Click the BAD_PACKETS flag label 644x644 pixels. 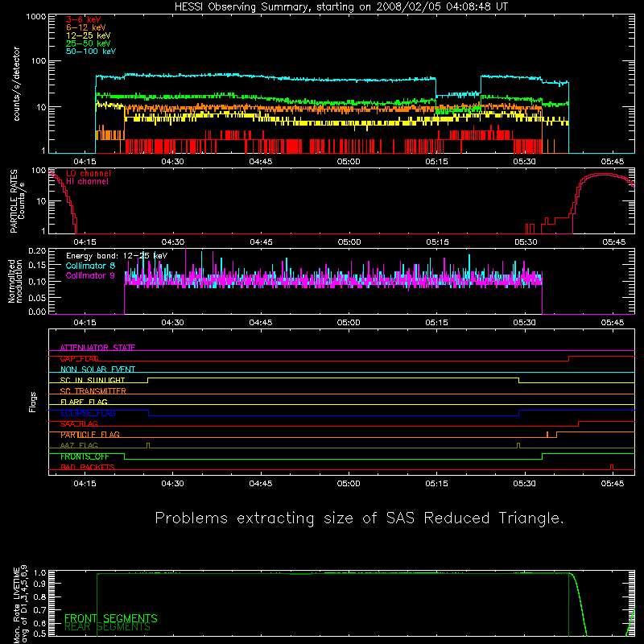click(88, 468)
